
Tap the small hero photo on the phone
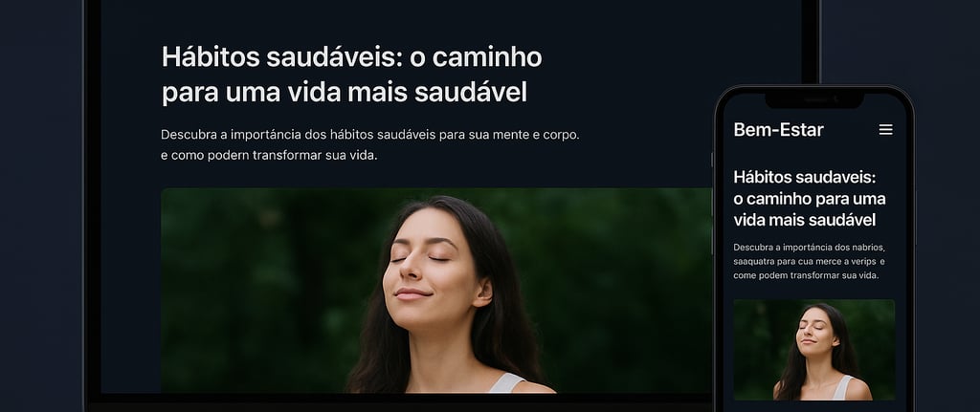[813, 350]
